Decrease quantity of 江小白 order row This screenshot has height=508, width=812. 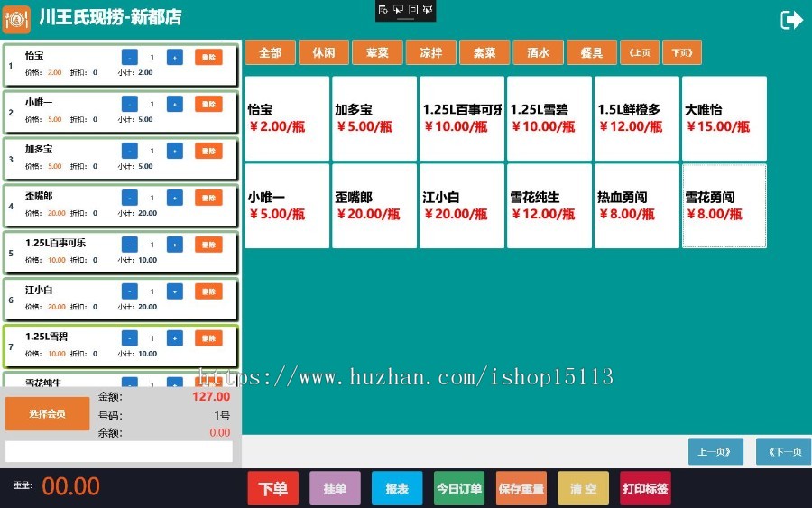coord(129,291)
